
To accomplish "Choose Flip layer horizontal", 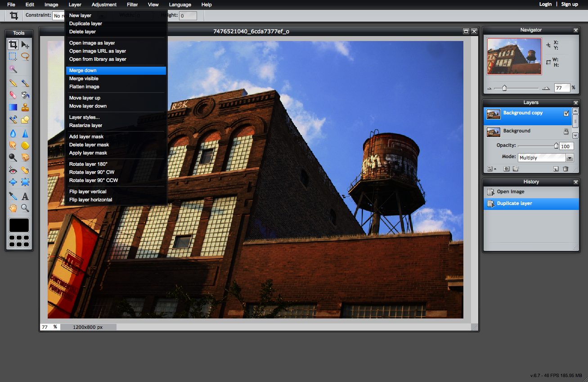I will pyautogui.click(x=116, y=200).
